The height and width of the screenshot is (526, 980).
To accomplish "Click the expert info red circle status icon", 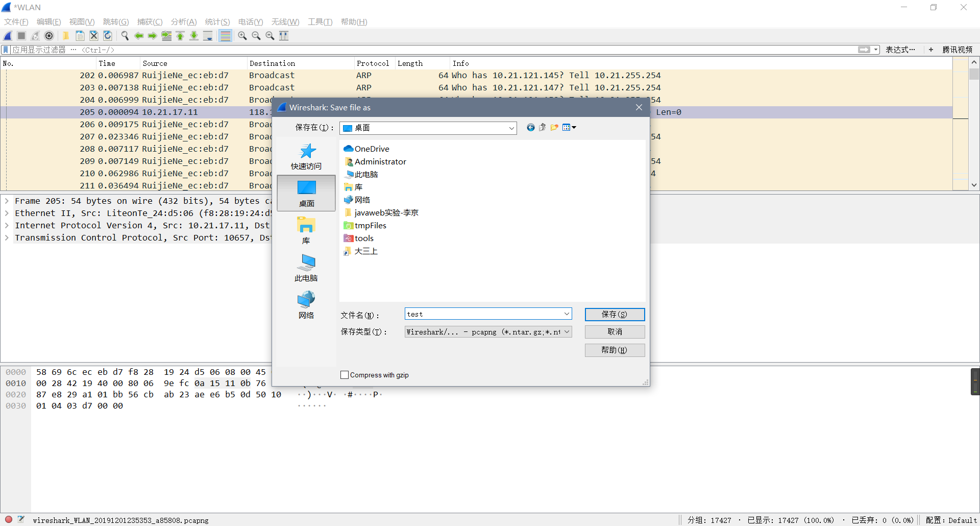I will pos(9,519).
